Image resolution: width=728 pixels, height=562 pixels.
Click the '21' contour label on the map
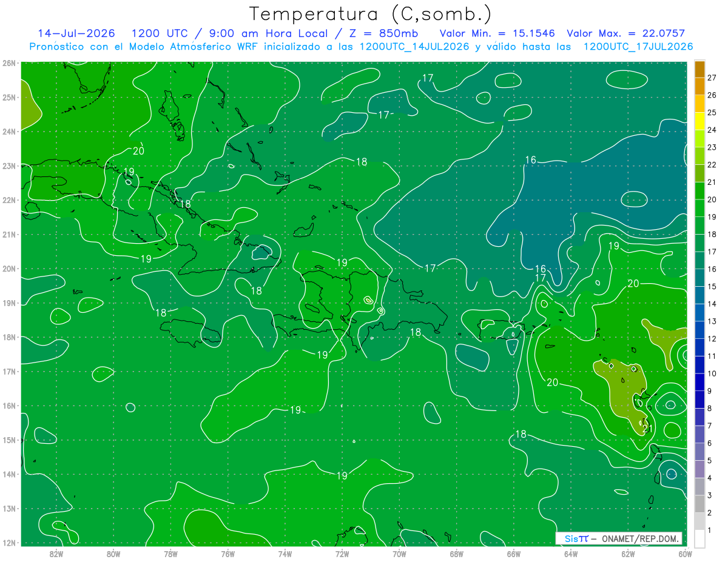point(647,429)
